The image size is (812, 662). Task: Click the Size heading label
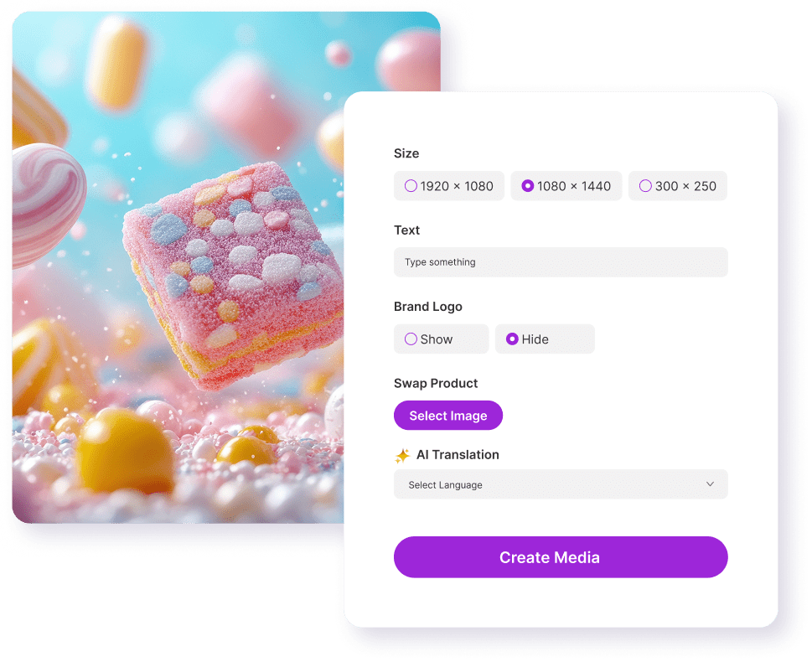tap(406, 153)
